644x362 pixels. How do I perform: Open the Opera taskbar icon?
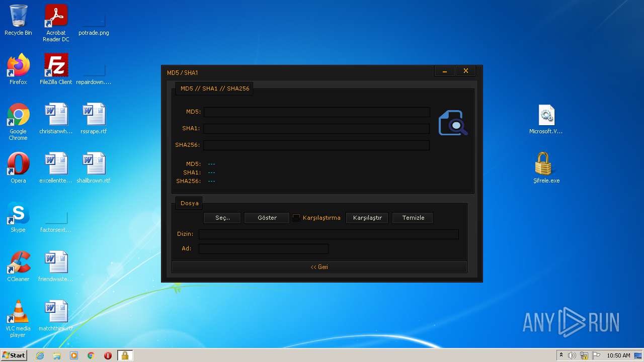pos(108,355)
